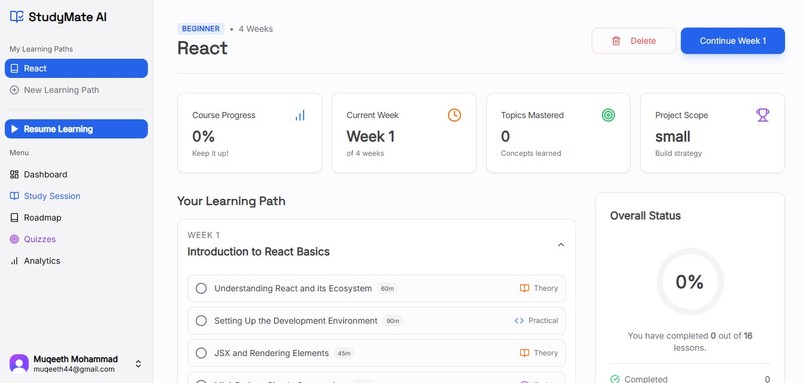The image size is (806, 383).
Task: Click the bar chart icon in Course Progress card
Action: 300,115
